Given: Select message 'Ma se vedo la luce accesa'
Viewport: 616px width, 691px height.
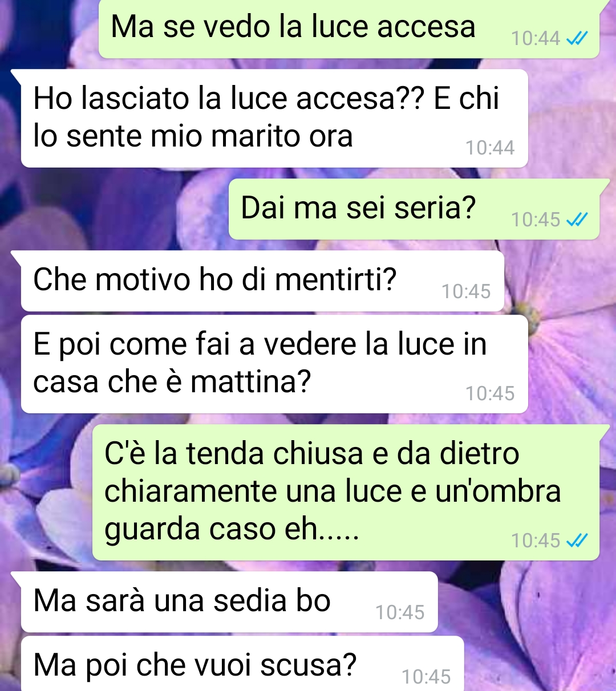Looking at the screenshot, I should [x=349, y=29].
